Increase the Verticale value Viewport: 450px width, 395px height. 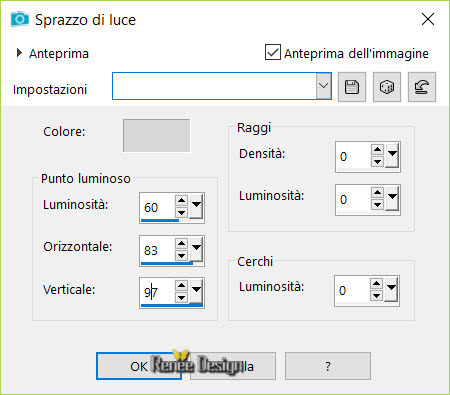pos(181,285)
